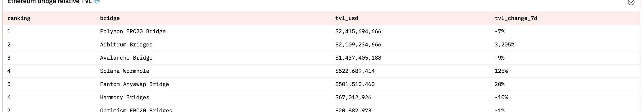644x112 pixels.
Task: Sort table by the ranking column header
Action: [19, 18]
